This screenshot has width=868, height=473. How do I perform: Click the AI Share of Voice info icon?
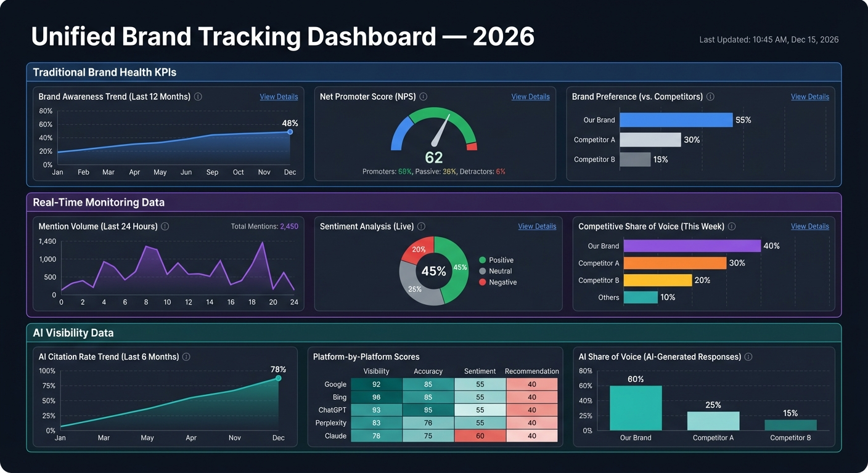748,357
